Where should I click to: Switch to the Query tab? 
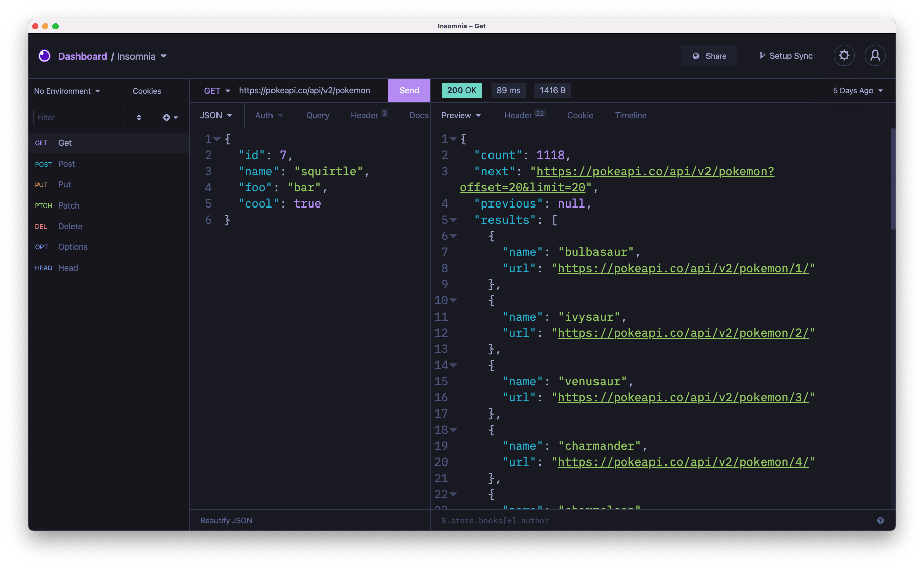point(317,115)
